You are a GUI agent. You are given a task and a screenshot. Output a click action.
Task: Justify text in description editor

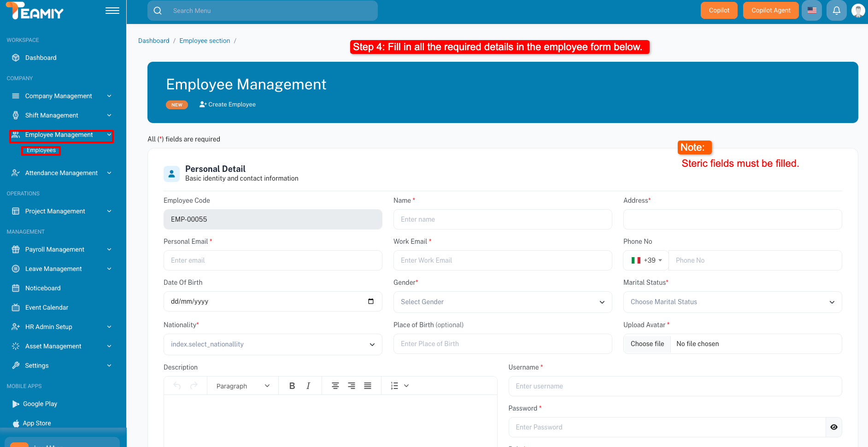tap(368, 386)
